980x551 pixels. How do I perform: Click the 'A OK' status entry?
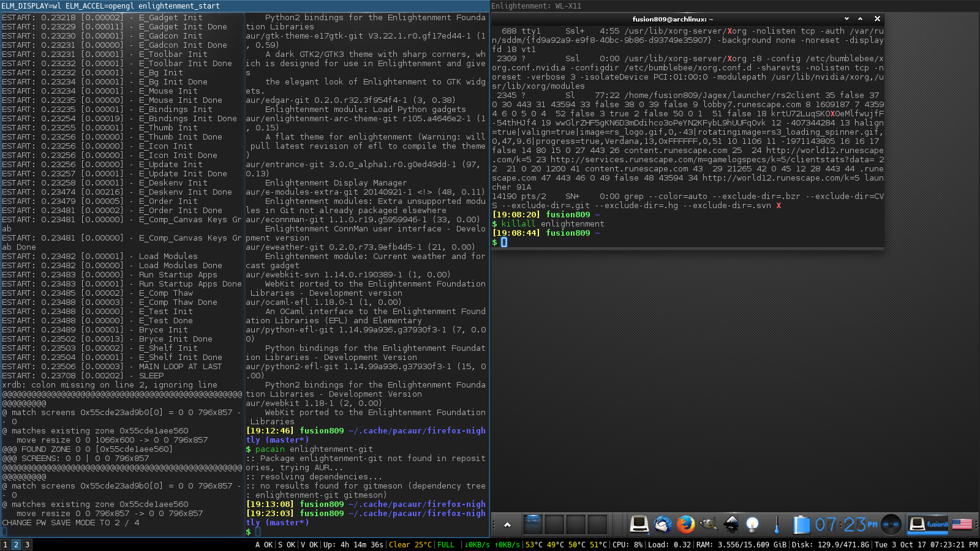(x=264, y=544)
